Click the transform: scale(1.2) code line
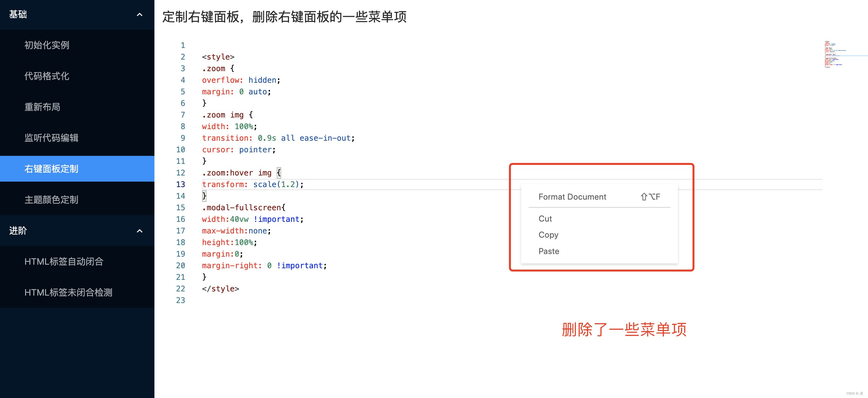The image size is (868, 398). pyautogui.click(x=253, y=185)
